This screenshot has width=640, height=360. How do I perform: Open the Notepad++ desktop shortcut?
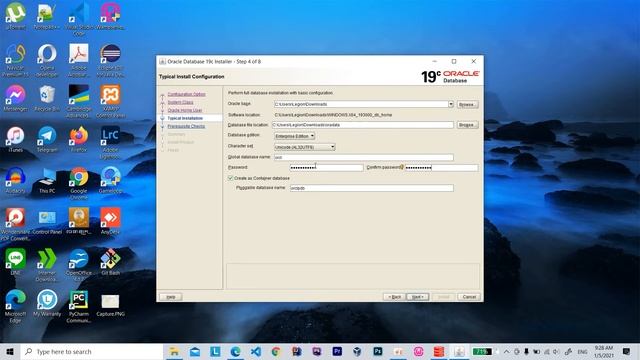click(47, 16)
